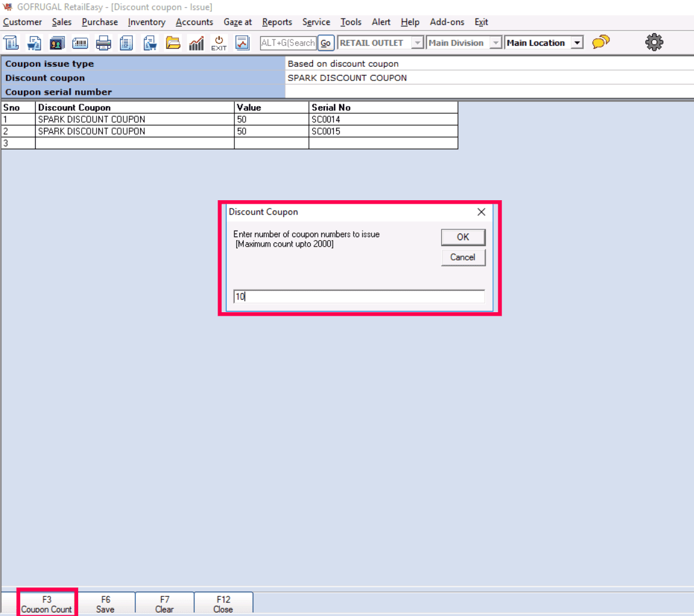Click the 'Coupon serial number' label
Viewport: 694px width, 616px height.
tap(58, 92)
